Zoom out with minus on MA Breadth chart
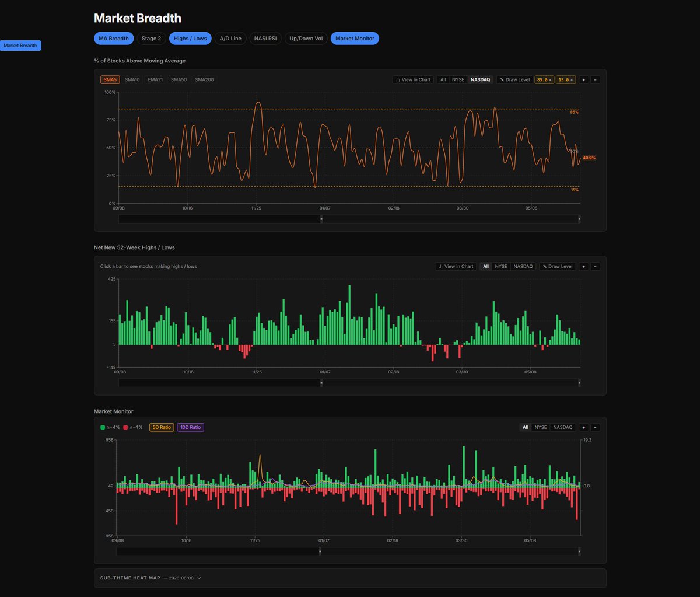 [595, 79]
